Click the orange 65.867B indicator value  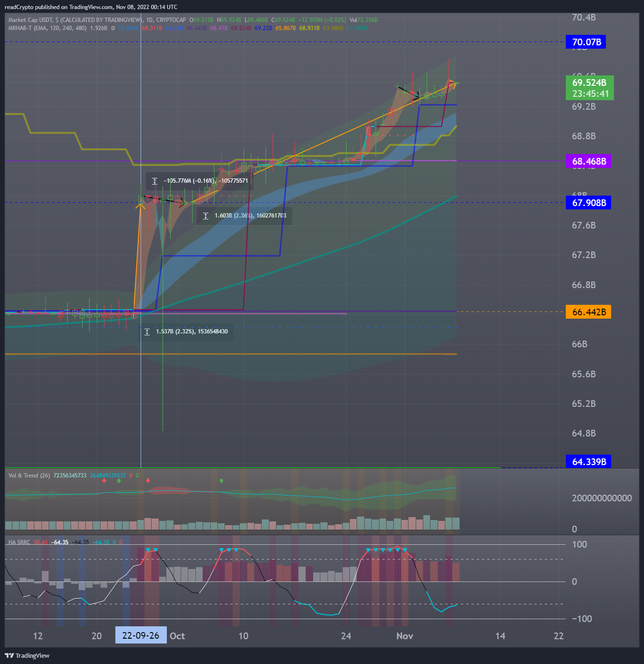286,28
